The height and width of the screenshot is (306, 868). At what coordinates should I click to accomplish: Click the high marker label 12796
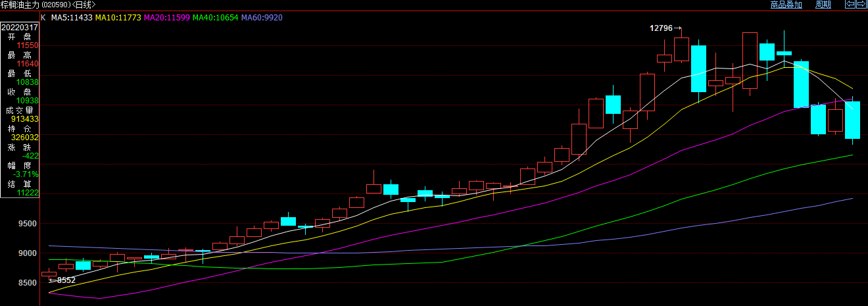(x=661, y=28)
